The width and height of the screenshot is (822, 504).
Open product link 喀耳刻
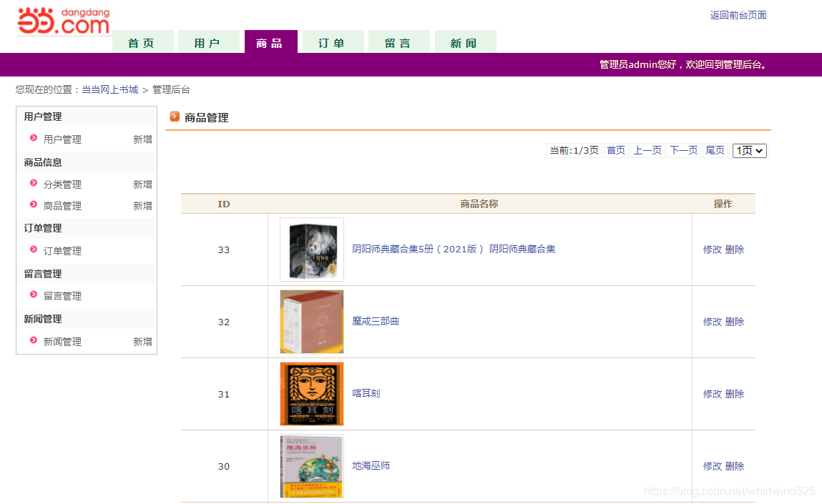366,393
